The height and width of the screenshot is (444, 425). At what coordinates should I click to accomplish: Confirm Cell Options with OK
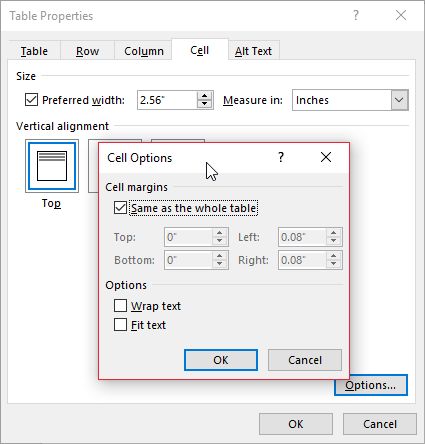pyautogui.click(x=221, y=360)
